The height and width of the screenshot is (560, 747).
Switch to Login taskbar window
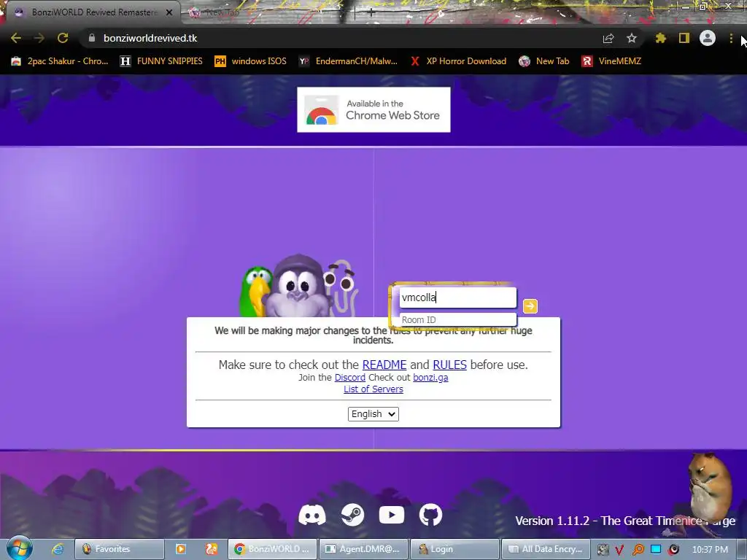pos(454,549)
